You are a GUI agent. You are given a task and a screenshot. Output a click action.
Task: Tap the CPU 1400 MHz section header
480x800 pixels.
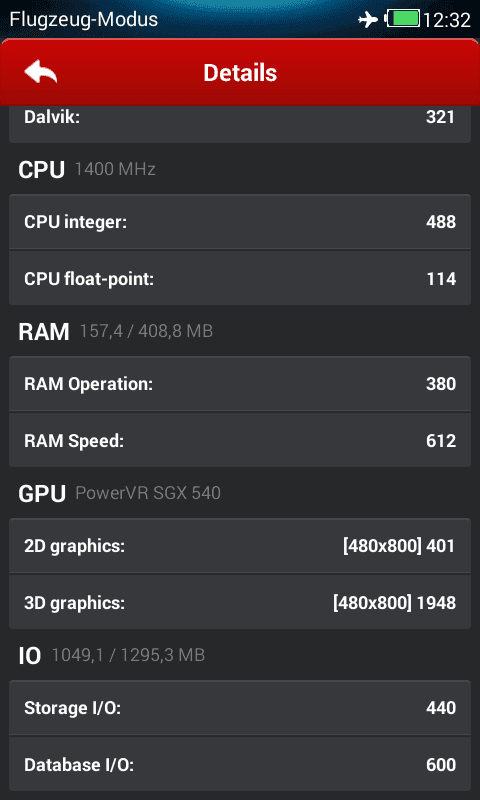[87, 169]
